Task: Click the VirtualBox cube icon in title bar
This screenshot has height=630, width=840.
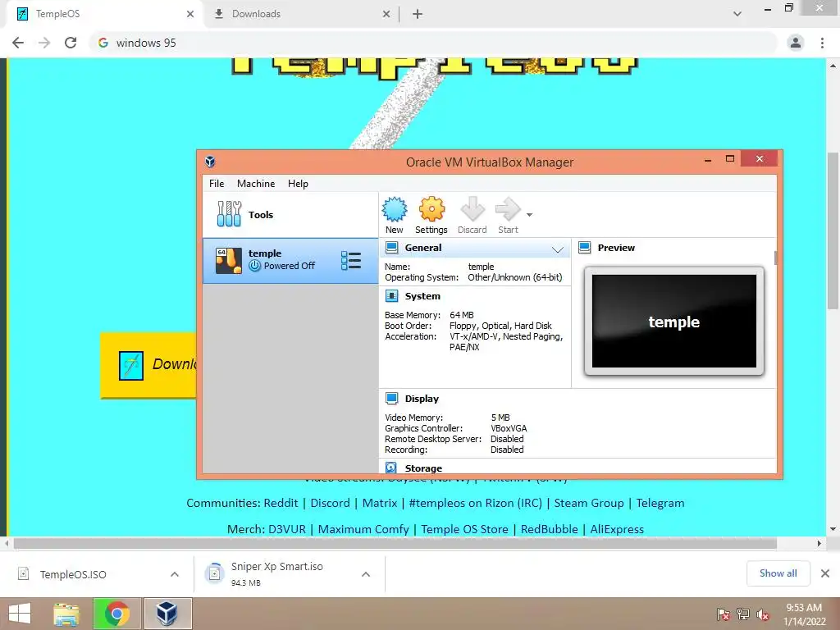Action: click(210, 162)
